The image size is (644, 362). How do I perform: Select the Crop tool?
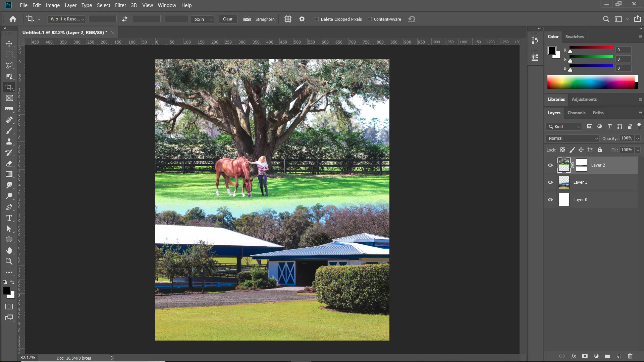pyautogui.click(x=10, y=87)
